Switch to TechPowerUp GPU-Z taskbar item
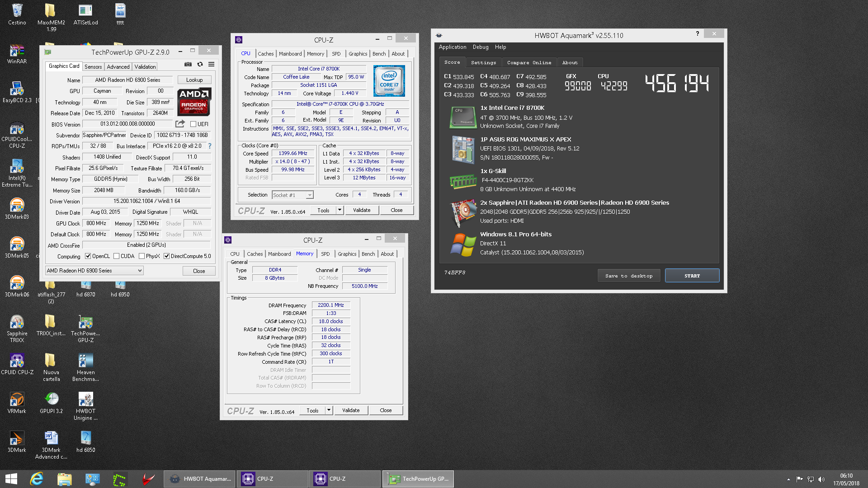The width and height of the screenshot is (868, 488). pos(418,479)
